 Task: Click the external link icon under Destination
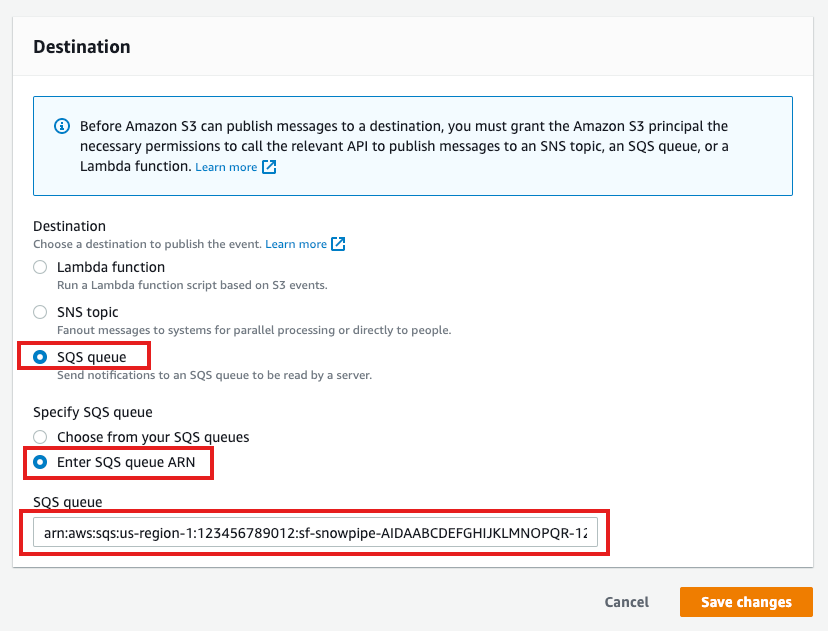pyautogui.click(x=338, y=244)
